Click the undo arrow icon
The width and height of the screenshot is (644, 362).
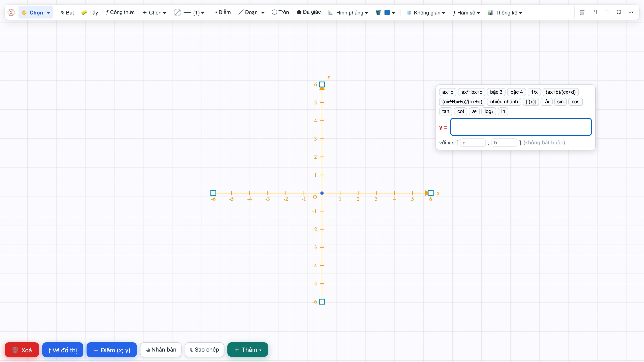point(595,12)
